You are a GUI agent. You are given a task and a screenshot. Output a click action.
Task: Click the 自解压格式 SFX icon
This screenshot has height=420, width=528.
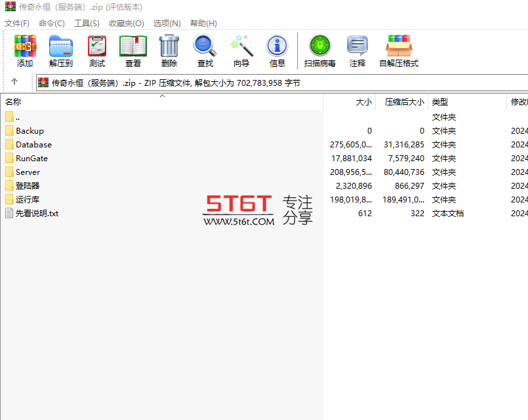(399, 50)
